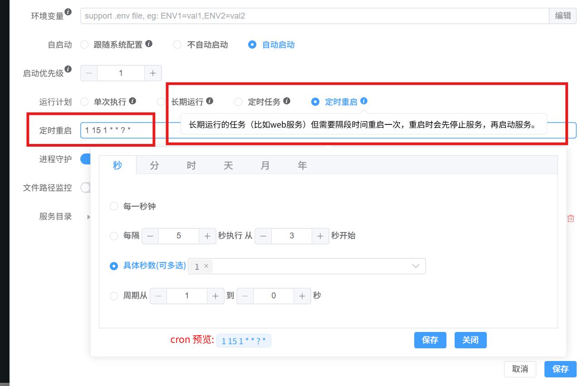Click the 周期 end field showing 0
Viewport: 588px width, 386px height.
(274, 296)
